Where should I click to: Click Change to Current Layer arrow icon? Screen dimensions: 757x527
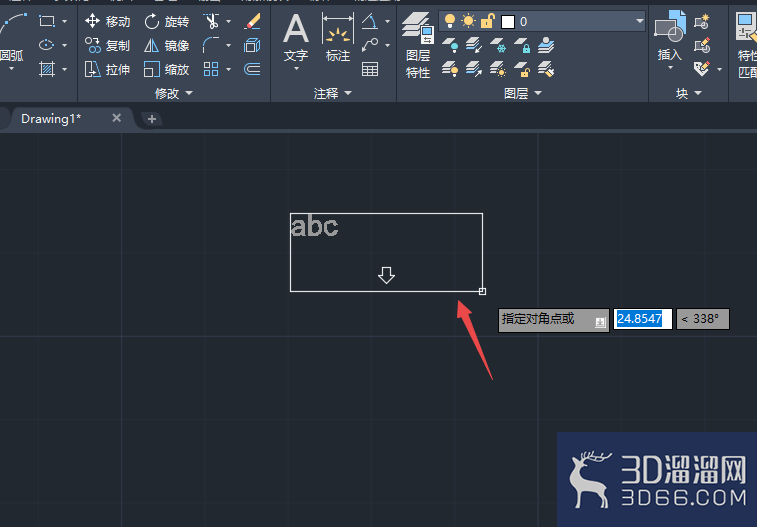pyautogui.click(x=474, y=69)
